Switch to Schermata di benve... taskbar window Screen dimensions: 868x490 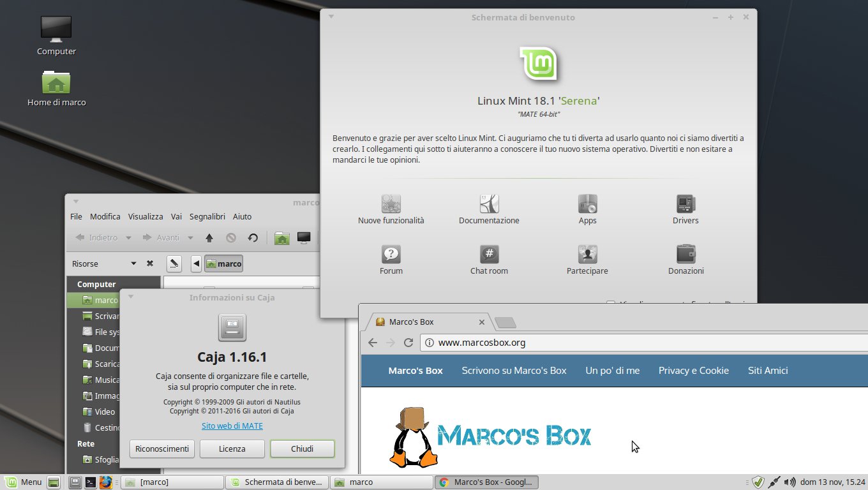277,482
